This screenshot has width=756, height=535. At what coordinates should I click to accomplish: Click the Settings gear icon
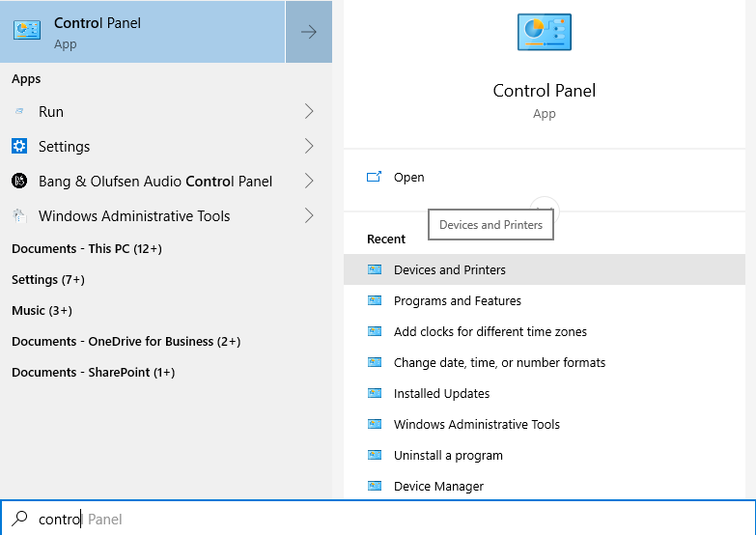tap(19, 147)
